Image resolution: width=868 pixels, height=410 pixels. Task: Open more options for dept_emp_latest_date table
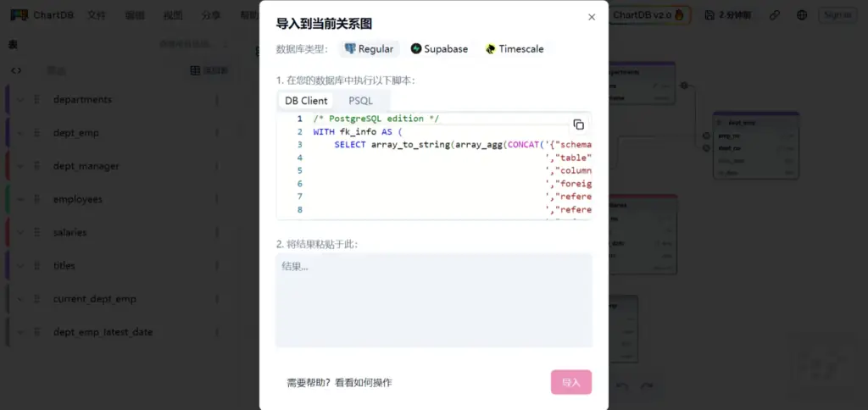click(x=217, y=332)
